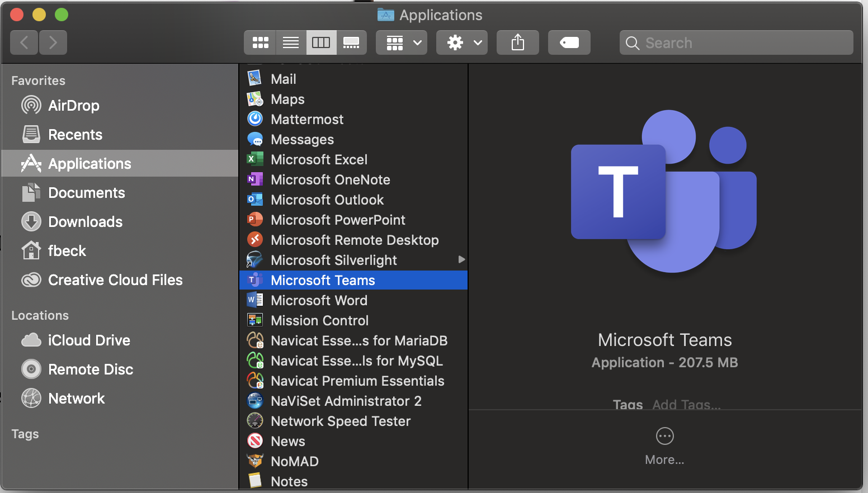Select the Microsoft Excel icon
The width and height of the screenshot is (868, 493).
point(255,159)
